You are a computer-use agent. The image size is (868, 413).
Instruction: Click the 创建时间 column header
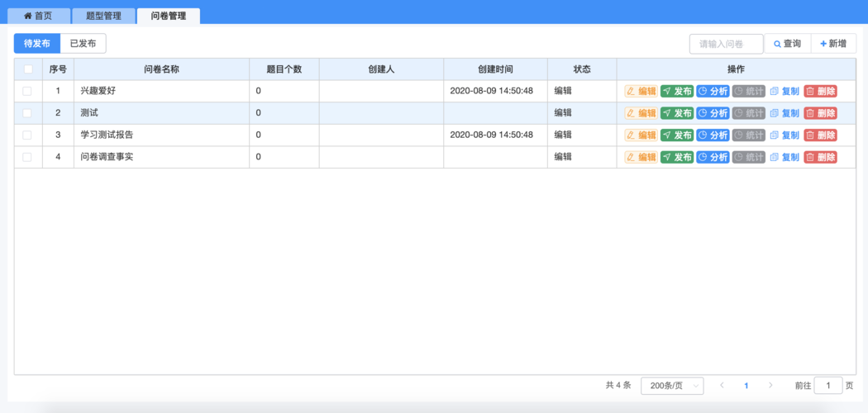pos(495,69)
